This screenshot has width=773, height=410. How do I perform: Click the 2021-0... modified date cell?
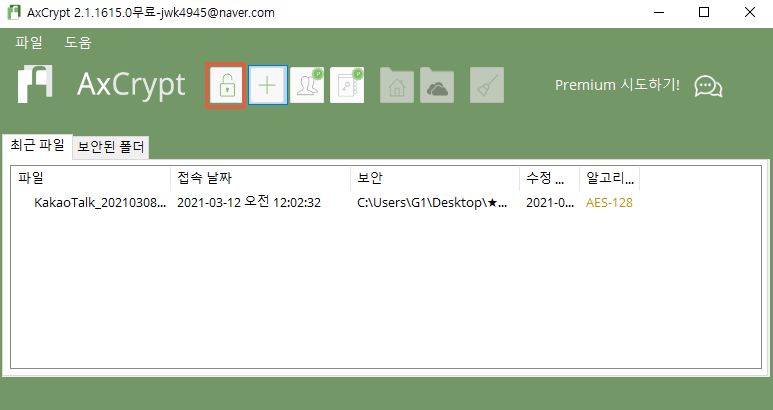[x=550, y=203]
